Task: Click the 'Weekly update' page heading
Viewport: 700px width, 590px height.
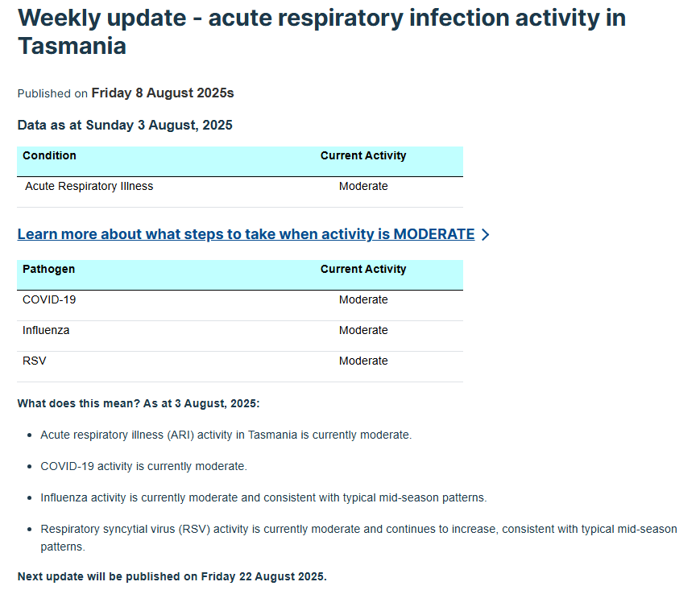Action: [321, 31]
